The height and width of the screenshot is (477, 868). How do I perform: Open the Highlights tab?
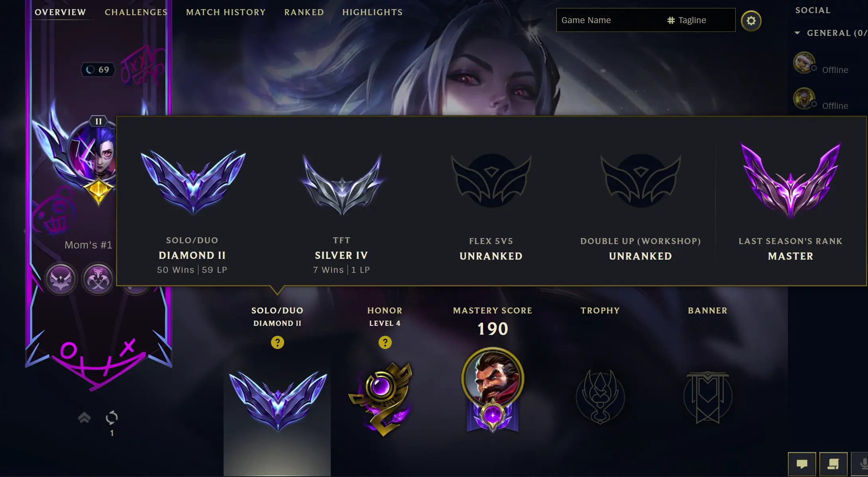click(373, 12)
